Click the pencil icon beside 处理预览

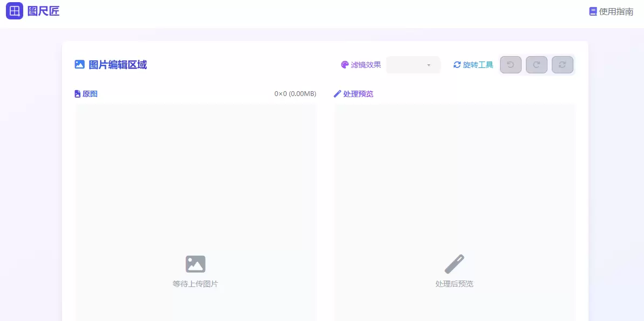click(337, 93)
